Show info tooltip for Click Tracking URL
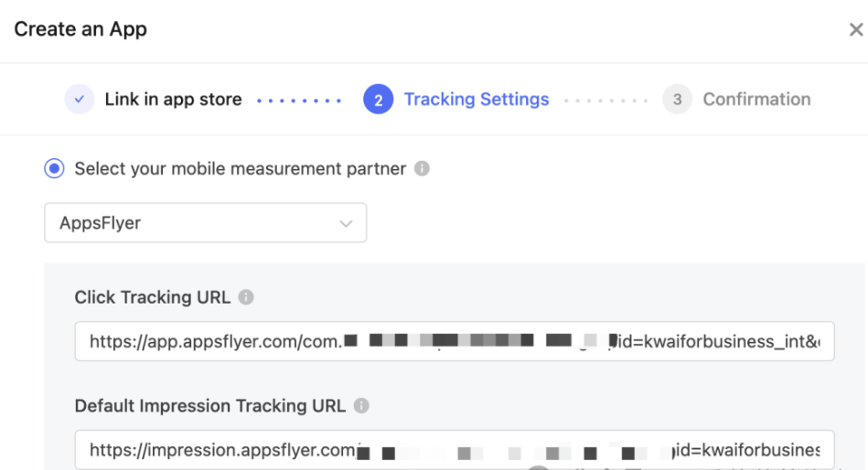The height and width of the screenshot is (470, 868). pyautogui.click(x=246, y=297)
